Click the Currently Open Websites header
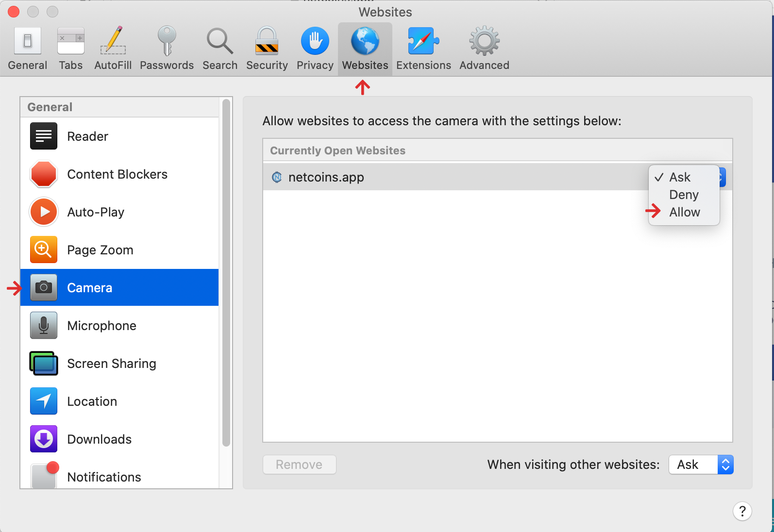Viewport: 774px width, 532px height. pyautogui.click(x=498, y=150)
